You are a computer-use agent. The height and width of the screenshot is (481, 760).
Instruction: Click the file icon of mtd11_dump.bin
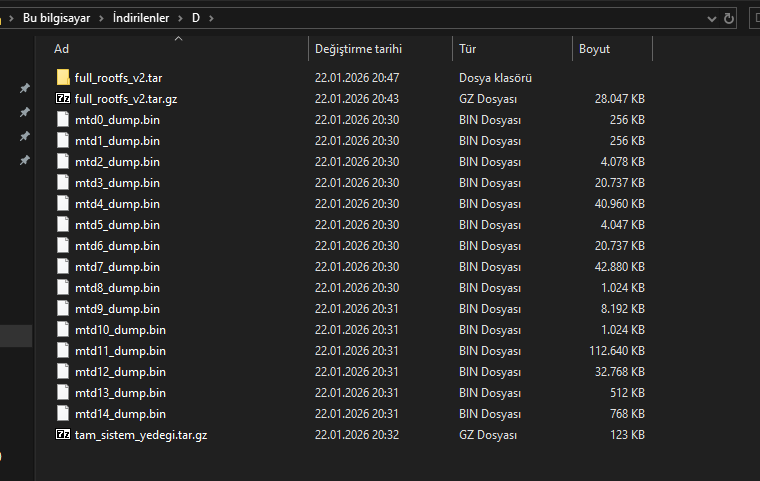(63, 351)
